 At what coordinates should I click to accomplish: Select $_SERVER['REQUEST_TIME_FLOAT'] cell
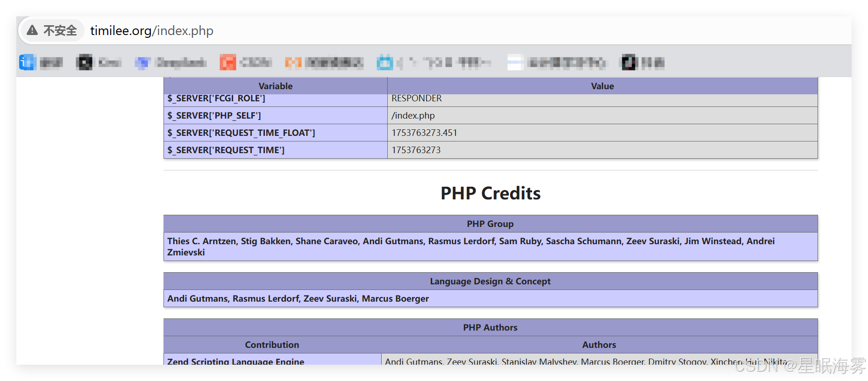point(276,133)
